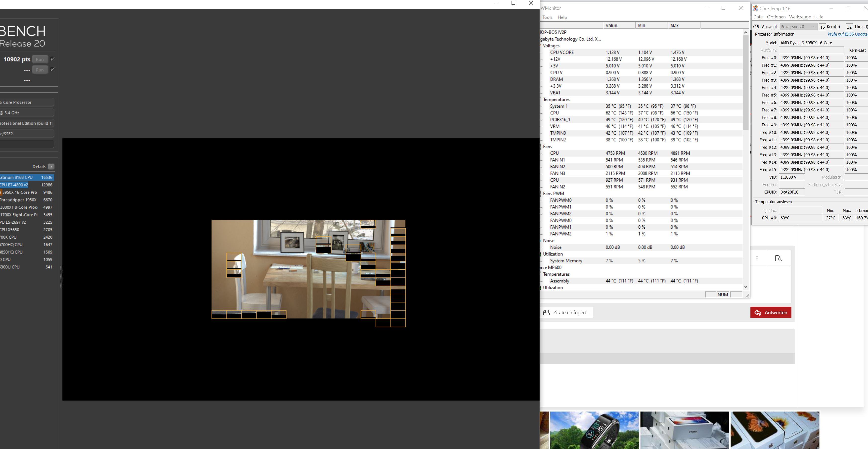Open the Hilfe menu in Core Temp
868x449 pixels.
pos(819,17)
